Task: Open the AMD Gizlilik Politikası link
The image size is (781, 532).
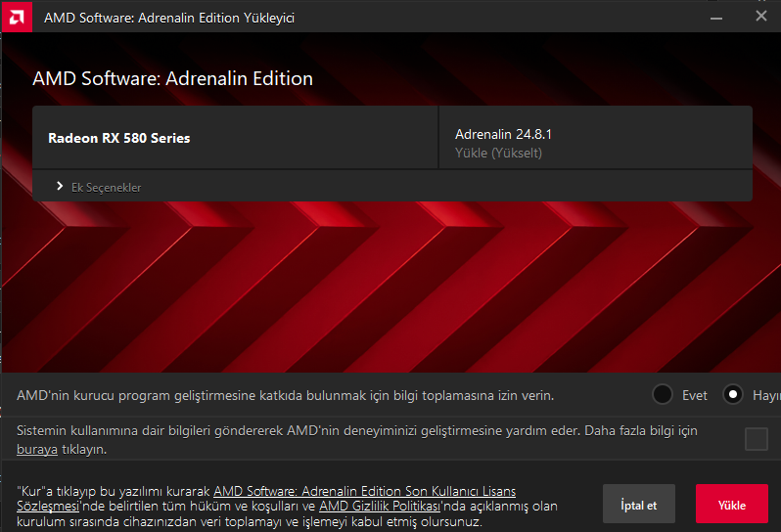Action: 380,507
